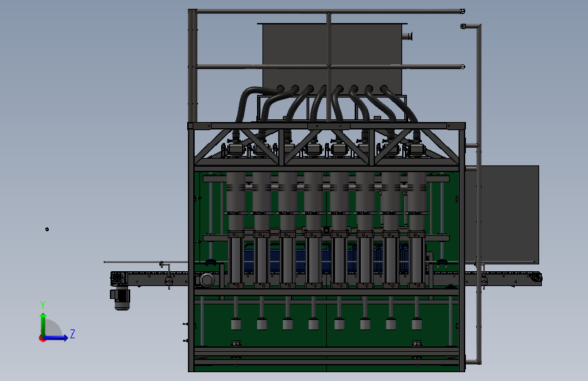Click the green Y axis of the view triad

coord(43,325)
